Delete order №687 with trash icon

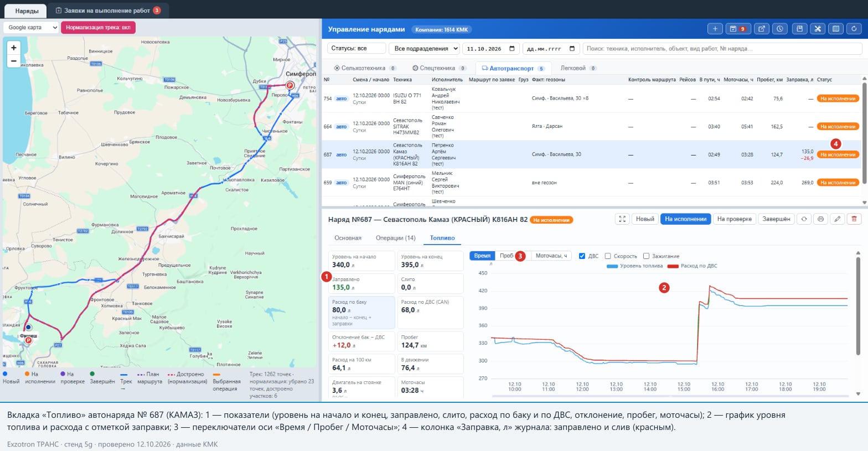coord(854,219)
